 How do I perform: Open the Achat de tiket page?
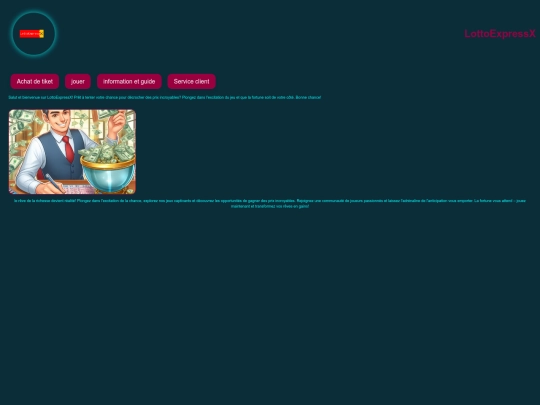click(x=35, y=82)
